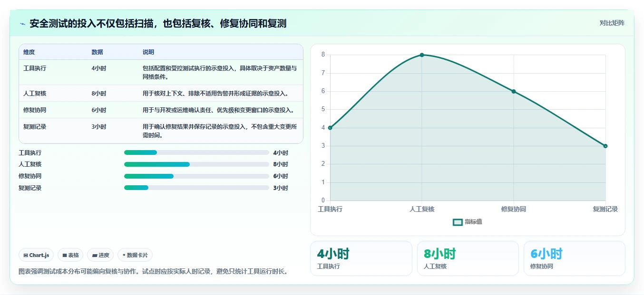Click the chart peak point at 人工复核
Image resolution: width=644 pixels, height=295 pixels.
pos(422,55)
